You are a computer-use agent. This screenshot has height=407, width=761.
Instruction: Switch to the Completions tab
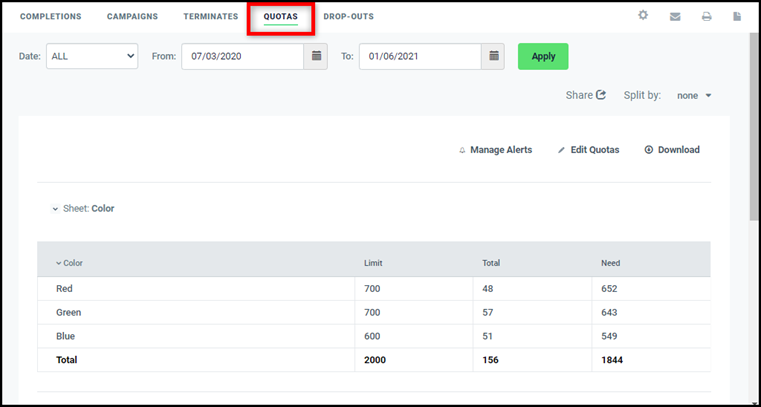coord(50,16)
